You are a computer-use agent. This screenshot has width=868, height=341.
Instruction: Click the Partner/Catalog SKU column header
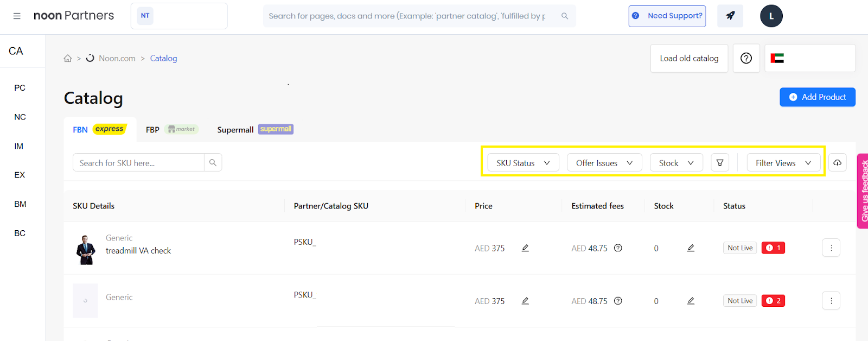[331, 206]
